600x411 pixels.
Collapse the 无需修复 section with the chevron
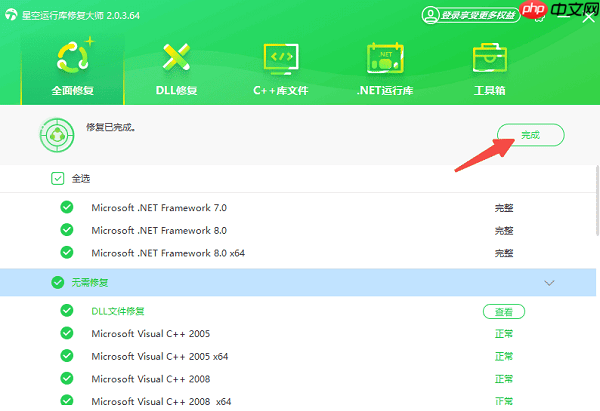549,283
